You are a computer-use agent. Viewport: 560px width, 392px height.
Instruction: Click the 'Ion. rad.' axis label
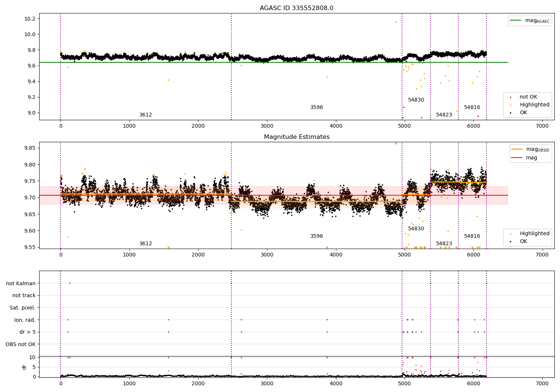point(25,320)
